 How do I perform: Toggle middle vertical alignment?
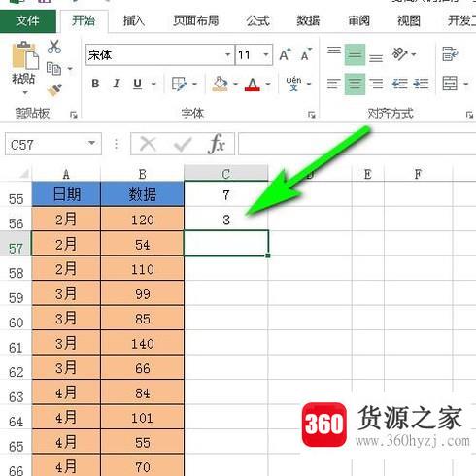coord(355,54)
